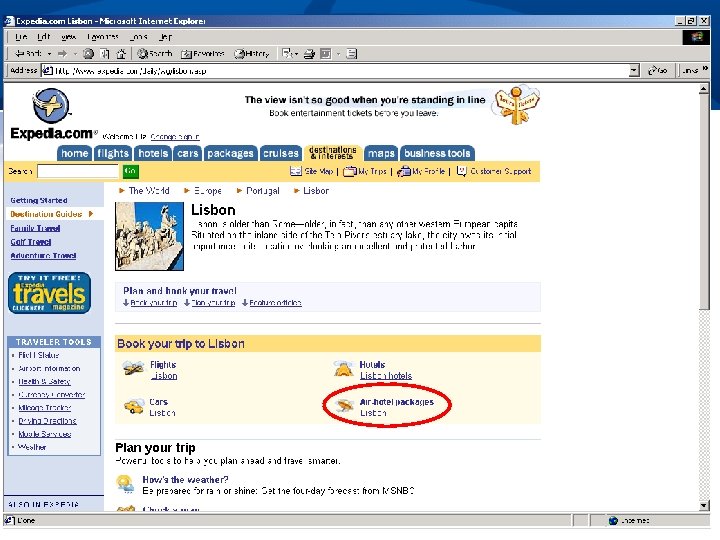Viewport: 720px width, 540px height.
Task: Open the Currency Converter tool link
Action: [x=51, y=395]
